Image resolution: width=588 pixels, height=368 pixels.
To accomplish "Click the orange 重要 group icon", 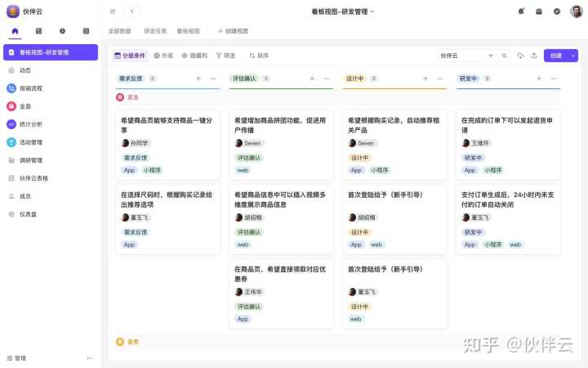I will pos(120,342).
